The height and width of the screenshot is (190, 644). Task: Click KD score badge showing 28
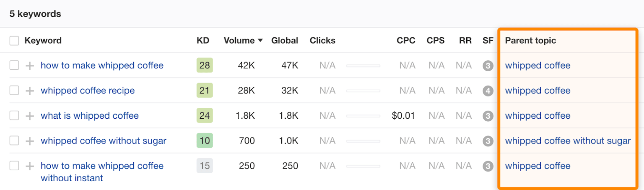[205, 65]
